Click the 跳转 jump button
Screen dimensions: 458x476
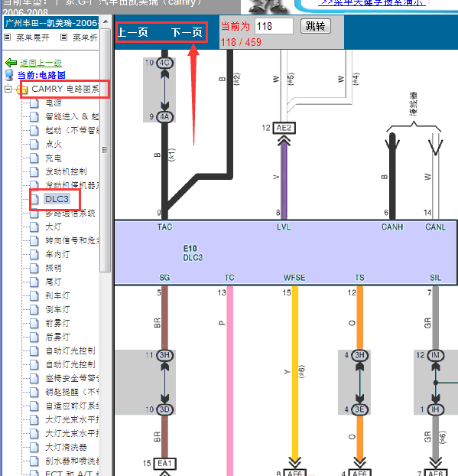tap(316, 26)
